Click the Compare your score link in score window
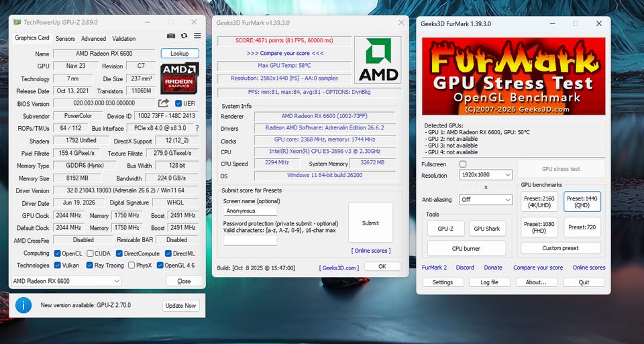644x344 pixels. point(285,54)
